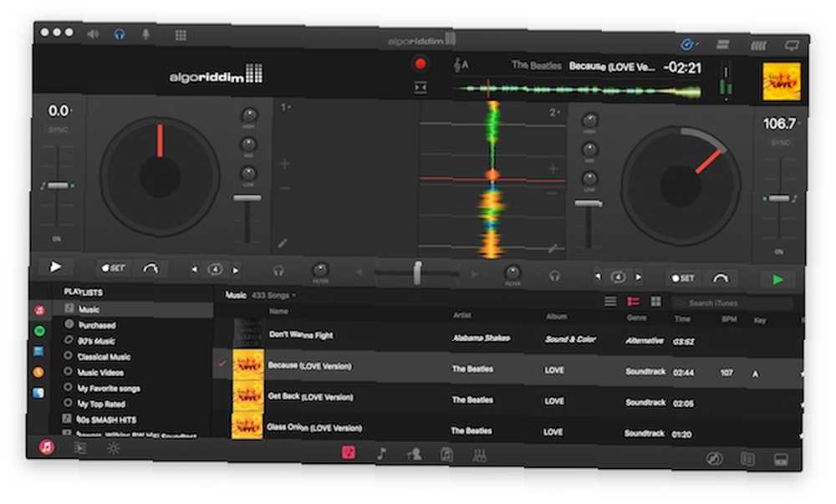Toggle SYNC on deck 2
Screen dimensions: 836x504
pos(780,143)
